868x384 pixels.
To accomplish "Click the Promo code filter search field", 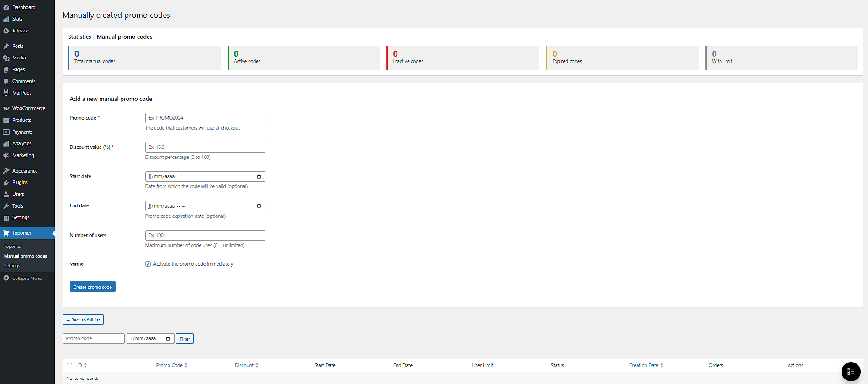I will tap(94, 338).
